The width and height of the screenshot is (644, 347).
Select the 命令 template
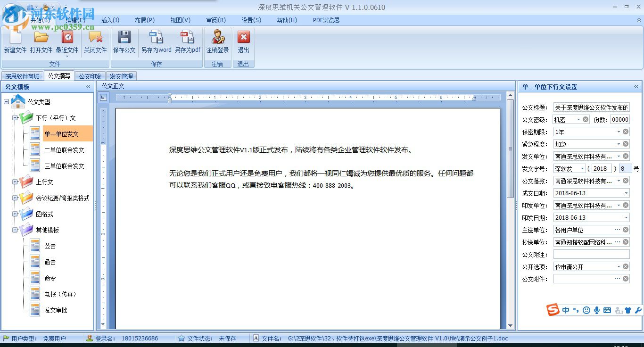(50, 278)
